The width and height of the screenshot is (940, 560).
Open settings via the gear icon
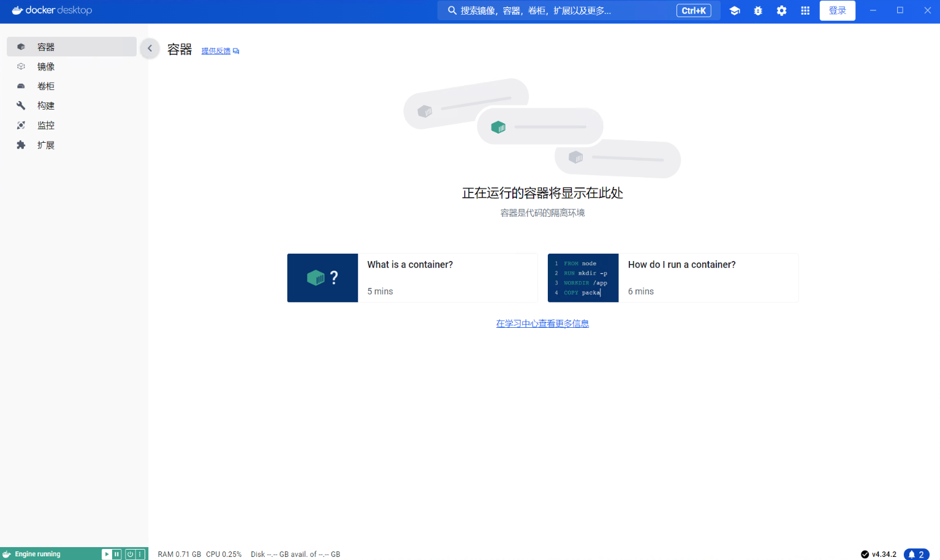[781, 10]
